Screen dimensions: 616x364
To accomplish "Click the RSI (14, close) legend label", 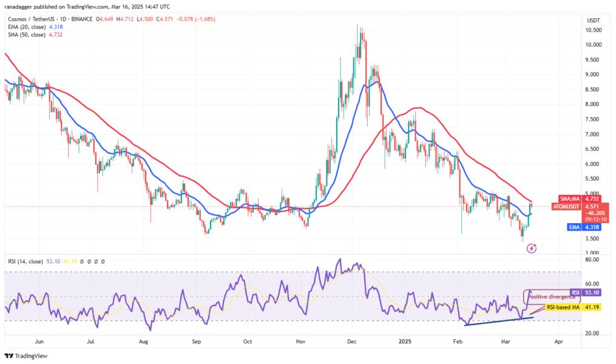I will [25, 261].
